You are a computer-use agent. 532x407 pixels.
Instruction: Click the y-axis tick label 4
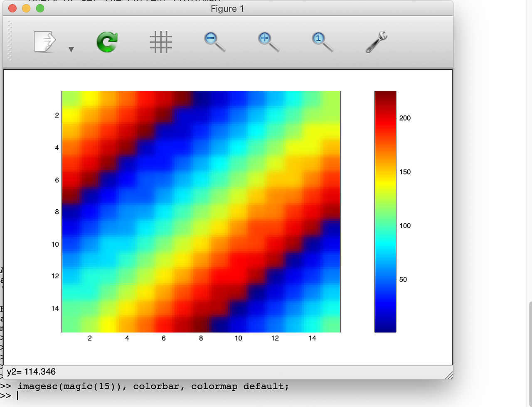[57, 147]
